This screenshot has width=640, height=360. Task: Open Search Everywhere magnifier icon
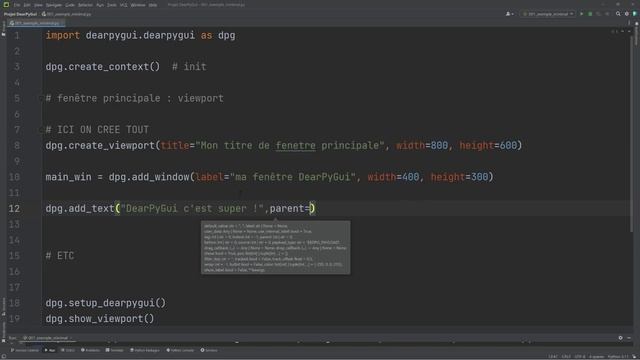618,14
